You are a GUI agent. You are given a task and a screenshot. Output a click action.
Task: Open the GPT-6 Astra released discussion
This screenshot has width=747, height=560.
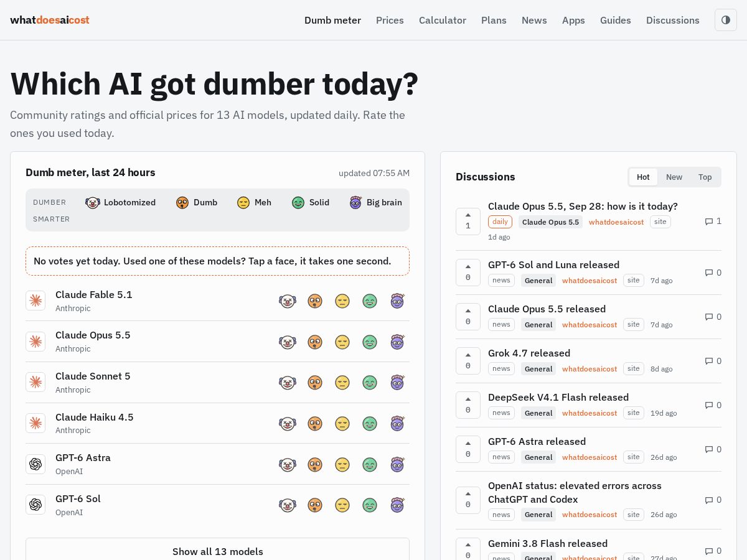(x=537, y=441)
